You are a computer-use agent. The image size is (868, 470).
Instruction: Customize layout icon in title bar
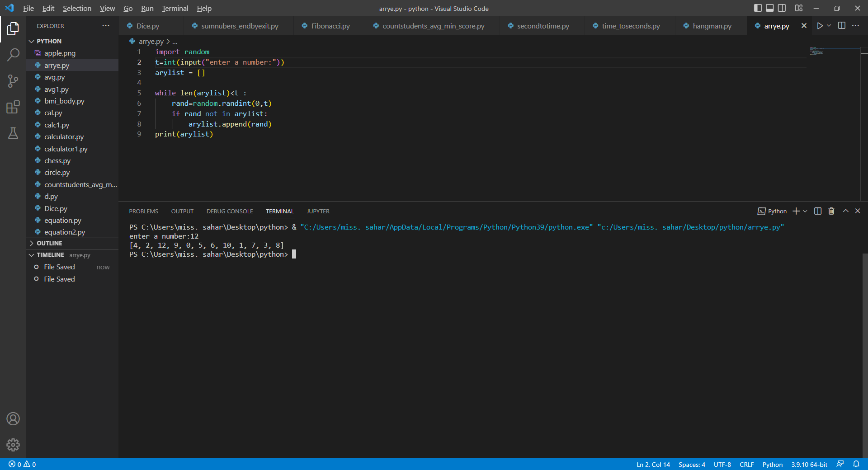(799, 8)
